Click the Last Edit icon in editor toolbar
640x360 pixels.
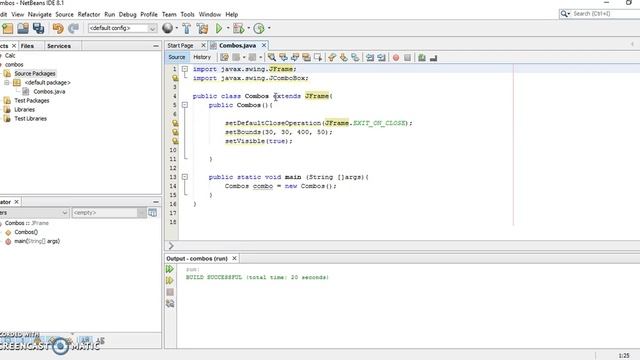point(224,58)
